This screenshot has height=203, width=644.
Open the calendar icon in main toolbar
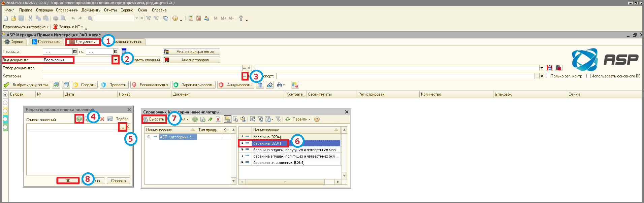pos(198,18)
